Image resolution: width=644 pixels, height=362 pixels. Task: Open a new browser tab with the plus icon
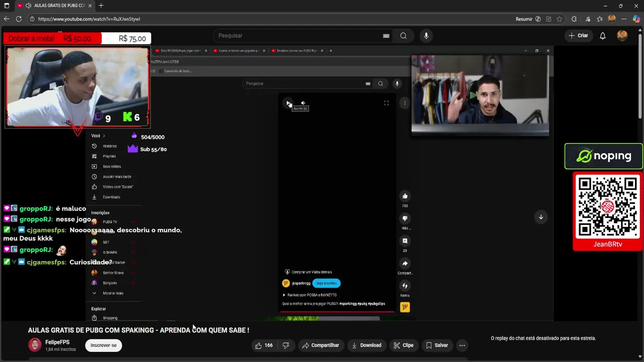pyautogui.click(x=101, y=6)
